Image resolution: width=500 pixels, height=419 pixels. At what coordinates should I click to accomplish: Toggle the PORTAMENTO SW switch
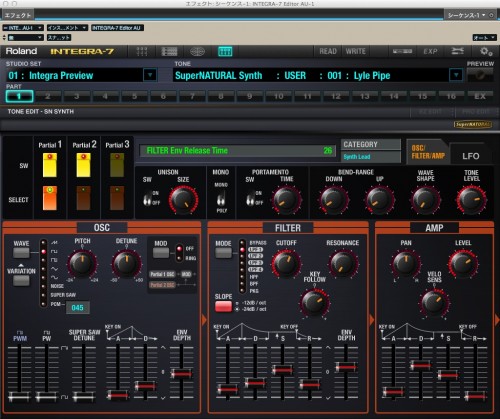pos(250,199)
